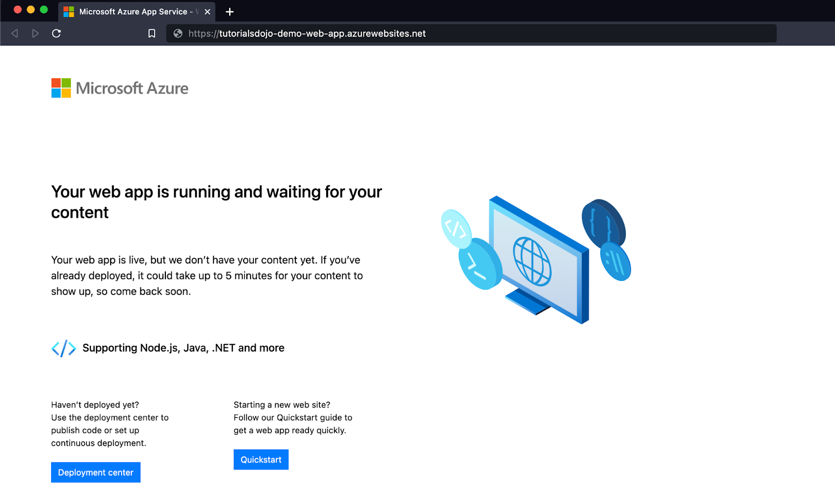Reload the Azure web app page

click(x=56, y=33)
